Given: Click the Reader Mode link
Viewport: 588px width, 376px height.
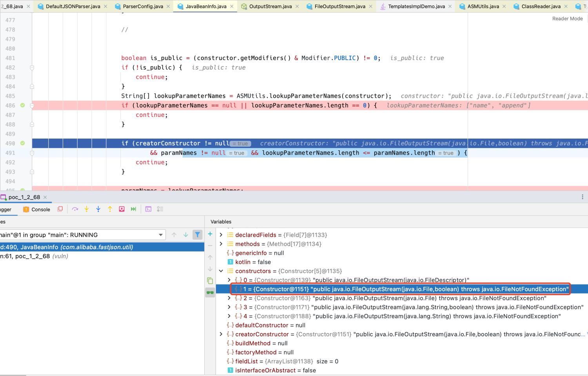Looking at the screenshot, I should pos(567,18).
